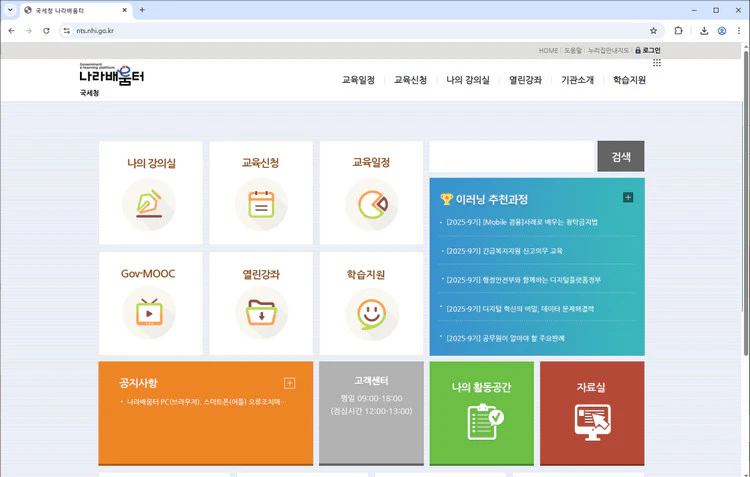
Task: Click the 교육신청 calendar icon tile
Action: click(261, 204)
